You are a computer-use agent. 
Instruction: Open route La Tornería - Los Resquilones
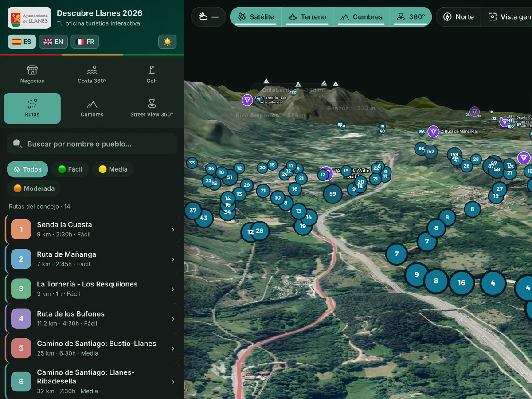click(93, 289)
